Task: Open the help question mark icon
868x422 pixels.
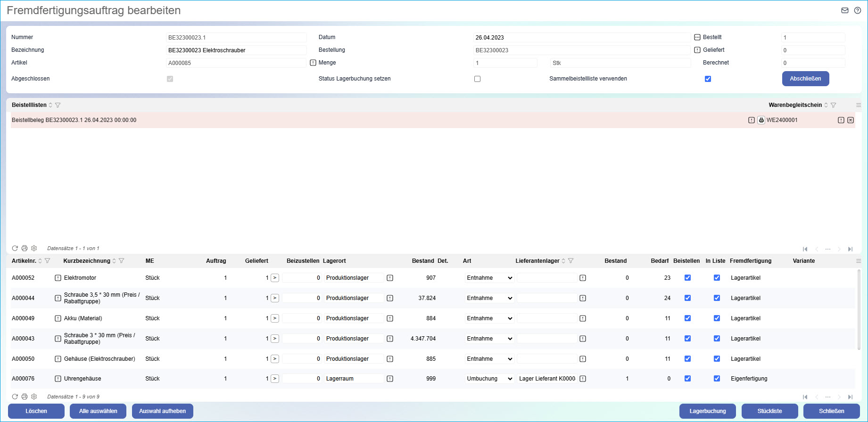Action: [858, 10]
